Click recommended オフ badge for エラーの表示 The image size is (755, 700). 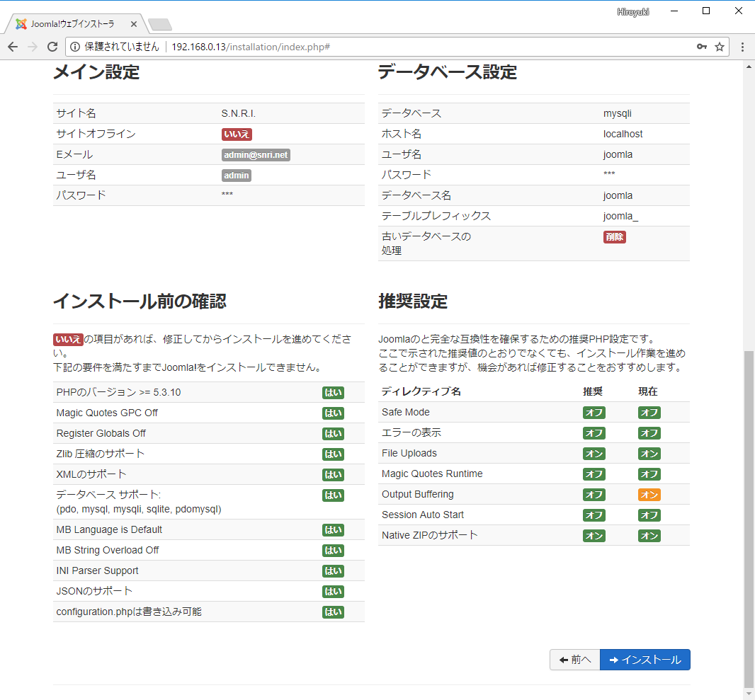click(594, 433)
